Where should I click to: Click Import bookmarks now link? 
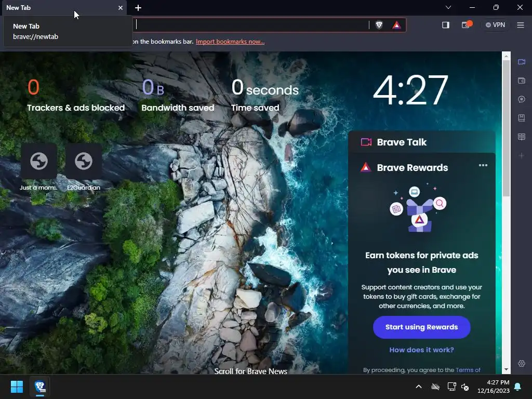click(x=230, y=42)
